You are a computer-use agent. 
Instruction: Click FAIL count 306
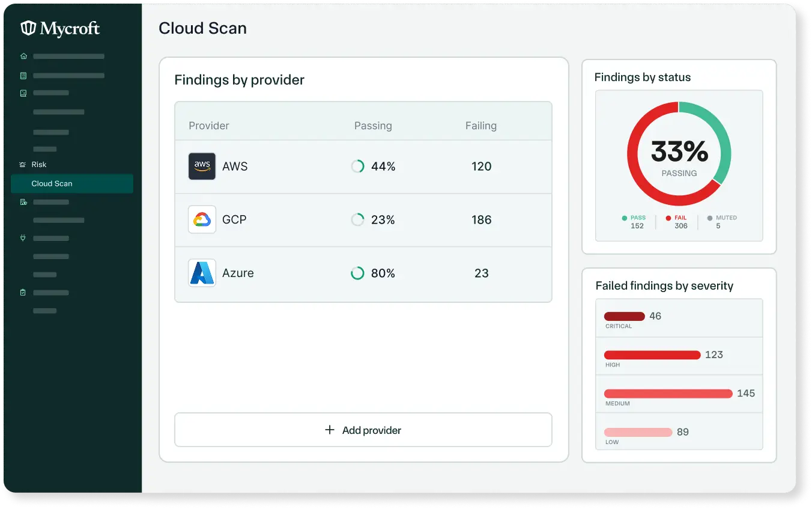[x=681, y=226]
